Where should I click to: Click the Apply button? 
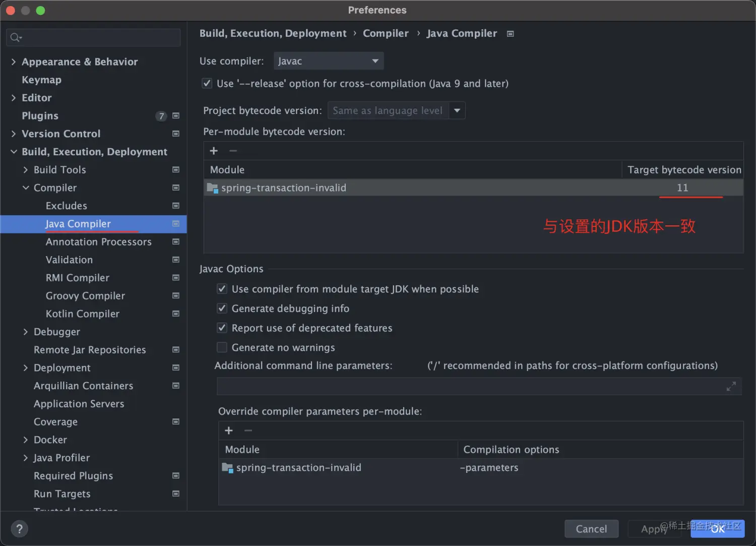654,529
